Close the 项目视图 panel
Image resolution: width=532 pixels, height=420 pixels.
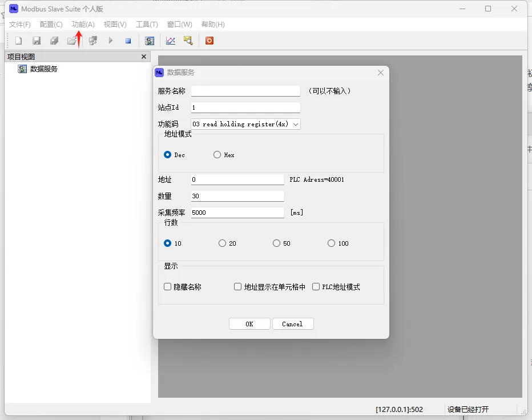(143, 57)
